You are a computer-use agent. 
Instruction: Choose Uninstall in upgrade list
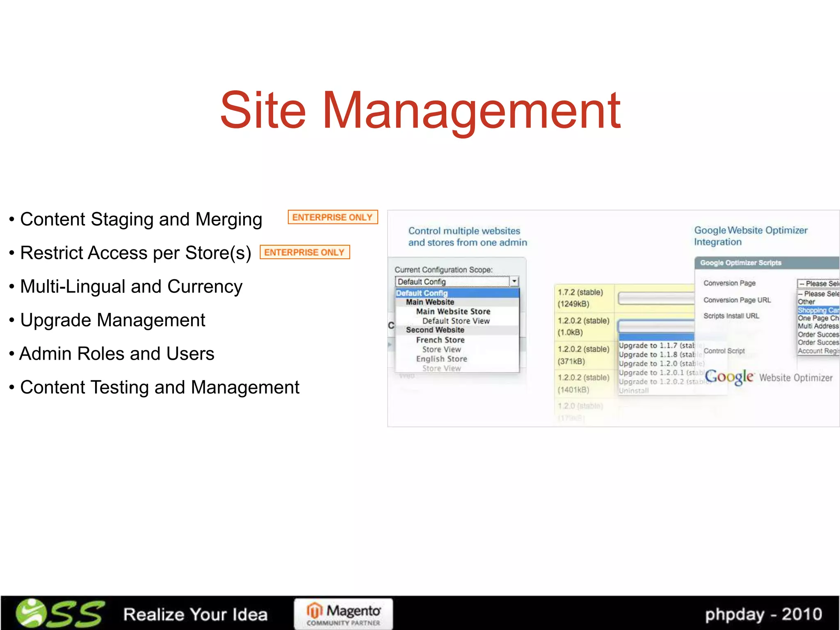click(634, 390)
